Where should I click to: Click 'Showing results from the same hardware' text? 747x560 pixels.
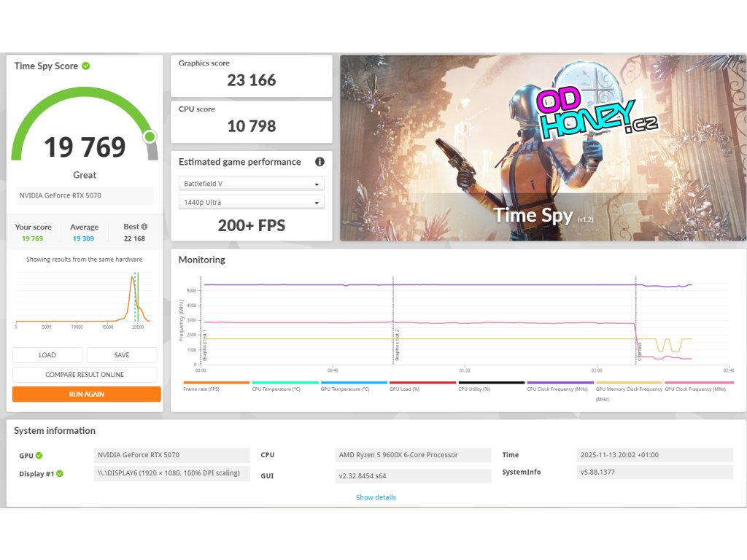(85, 260)
